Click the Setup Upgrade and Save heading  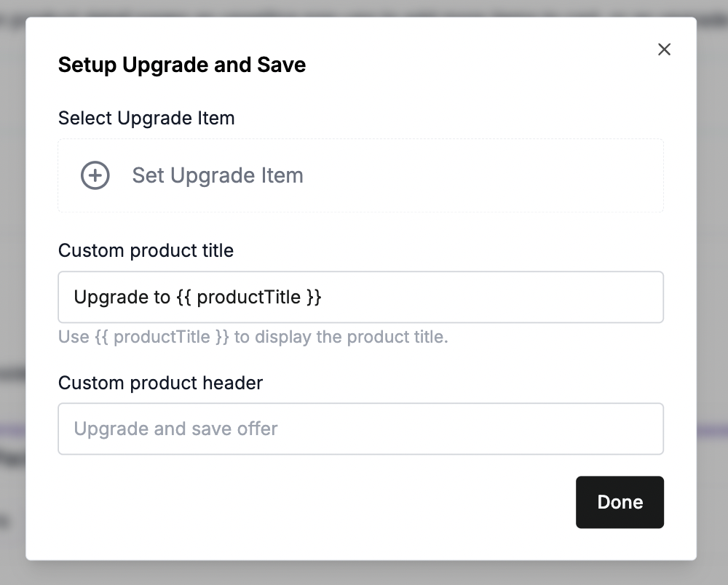[181, 65]
